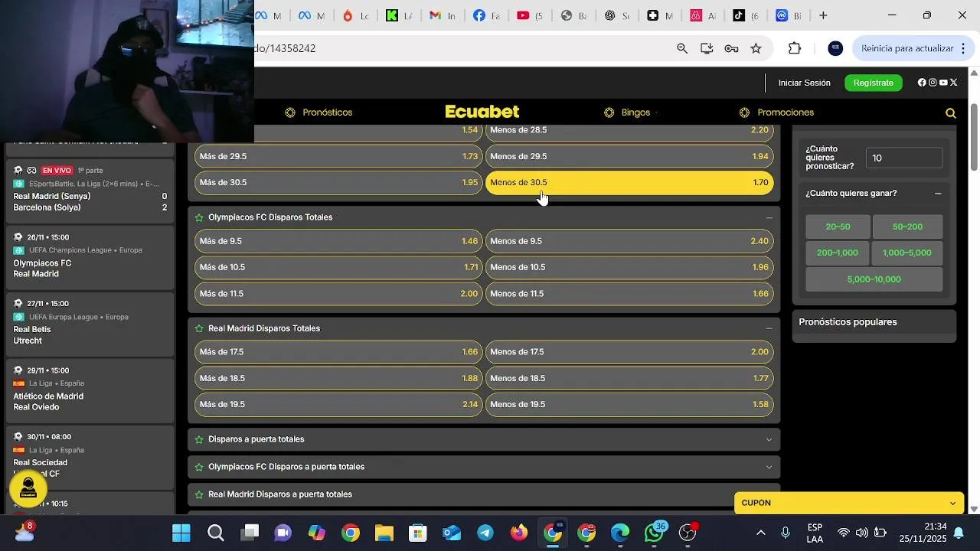Open the Ecuabet search icon

[950, 113]
